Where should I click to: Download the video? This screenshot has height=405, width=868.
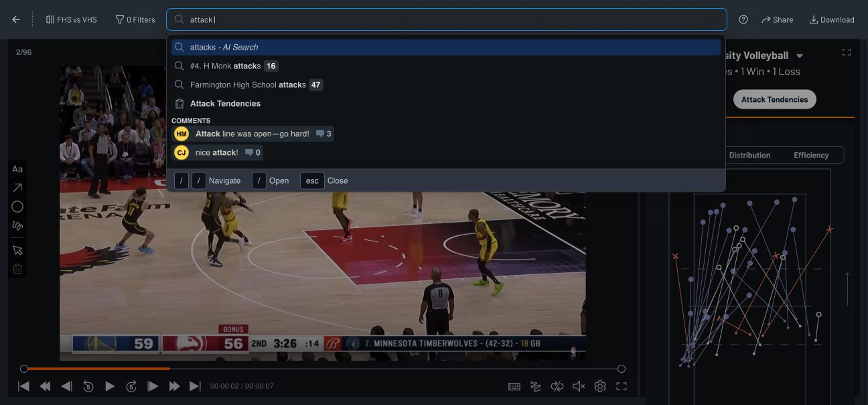(832, 19)
